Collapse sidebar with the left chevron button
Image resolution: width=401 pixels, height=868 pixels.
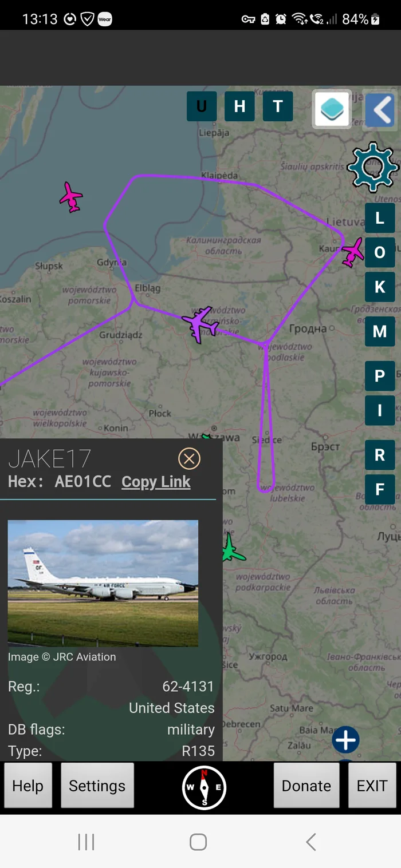point(380,109)
